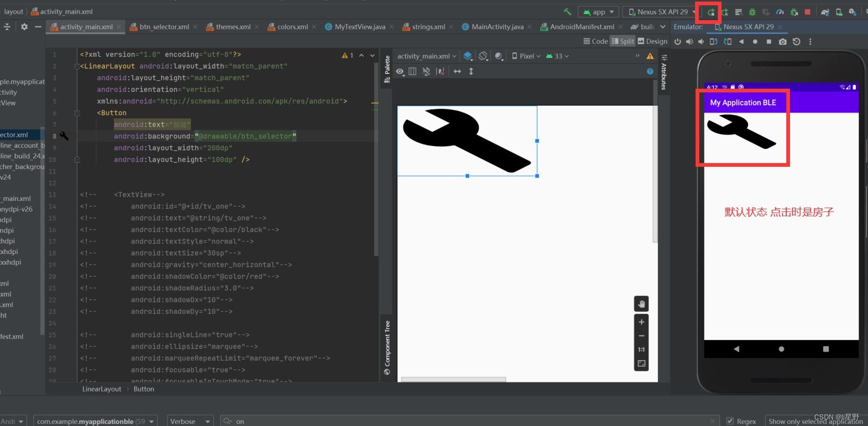
Task: Click the design warning triangle icon
Action: click(x=650, y=56)
